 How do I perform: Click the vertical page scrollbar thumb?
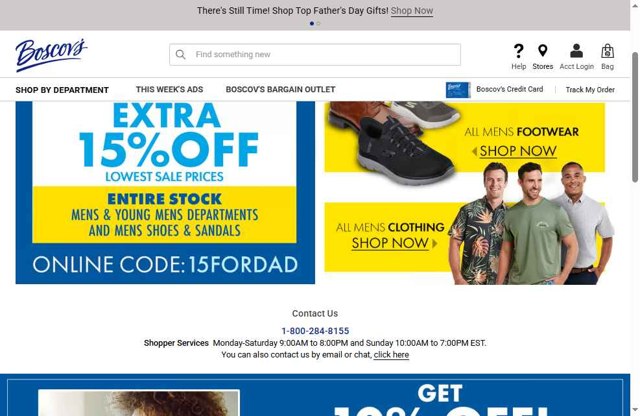coord(635,117)
